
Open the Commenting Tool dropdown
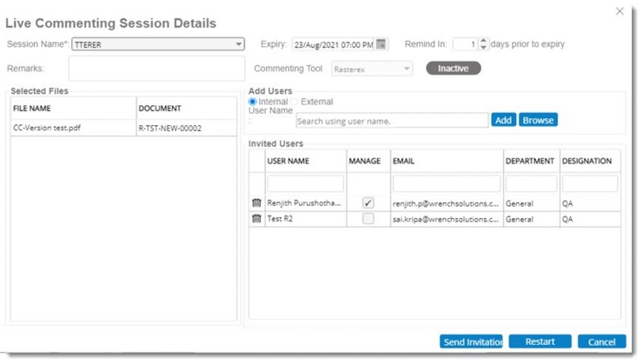[406, 69]
